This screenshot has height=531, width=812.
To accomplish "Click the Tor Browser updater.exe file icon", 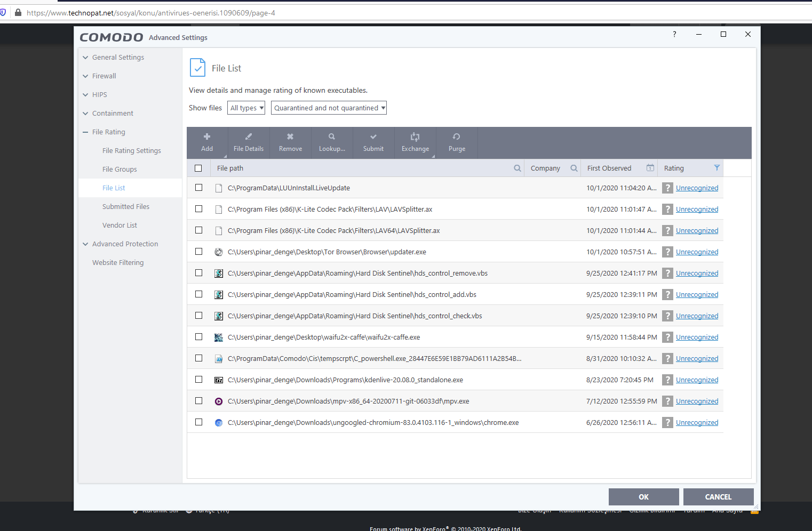I will (x=219, y=252).
